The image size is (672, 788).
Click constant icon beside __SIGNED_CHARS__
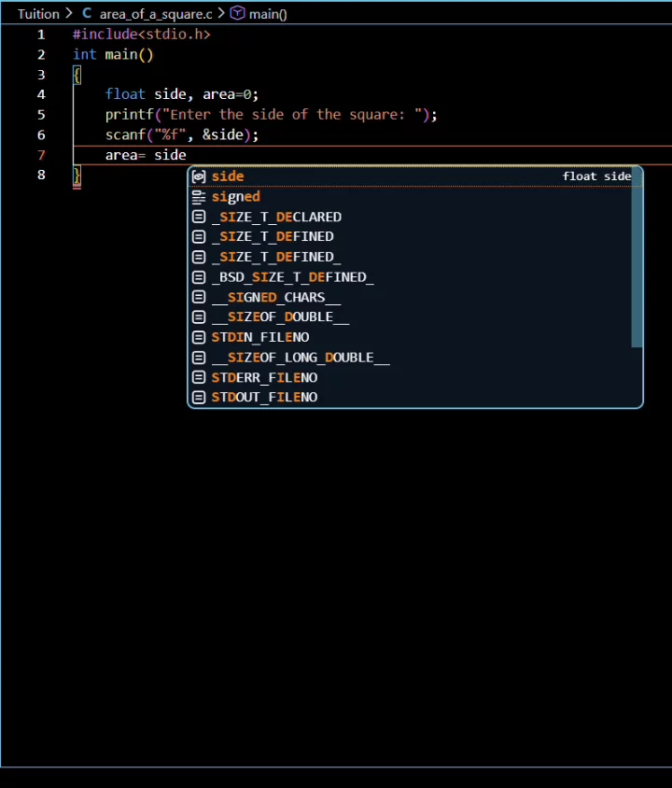coord(199,297)
